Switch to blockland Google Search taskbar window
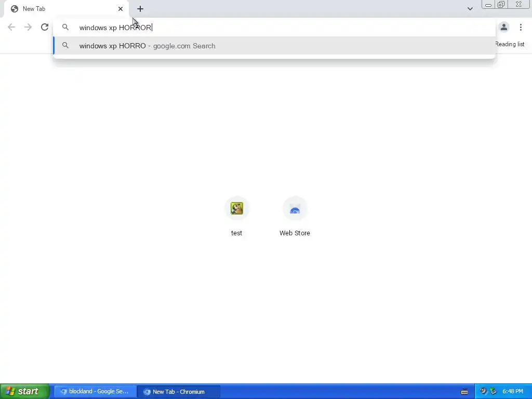Screen dimensions: 532x399 [x=96, y=392]
